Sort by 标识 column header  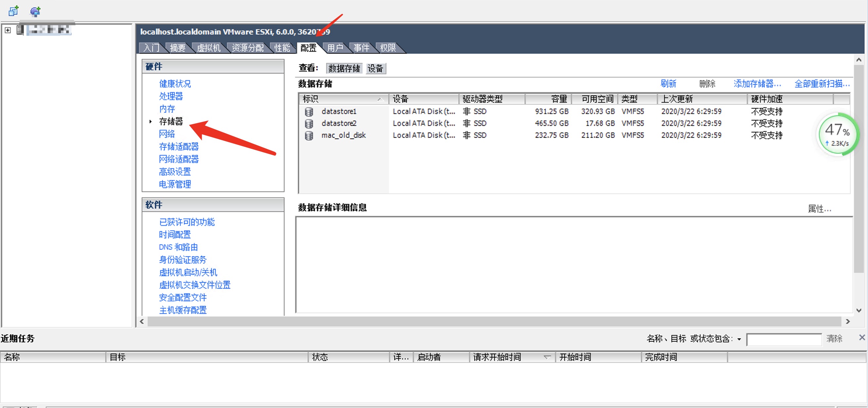click(343, 99)
